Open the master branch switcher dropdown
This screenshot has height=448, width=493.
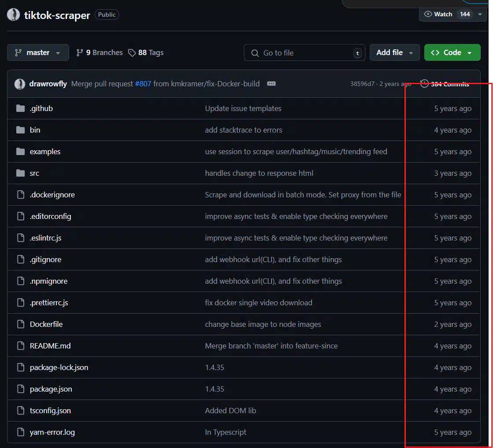coord(38,52)
